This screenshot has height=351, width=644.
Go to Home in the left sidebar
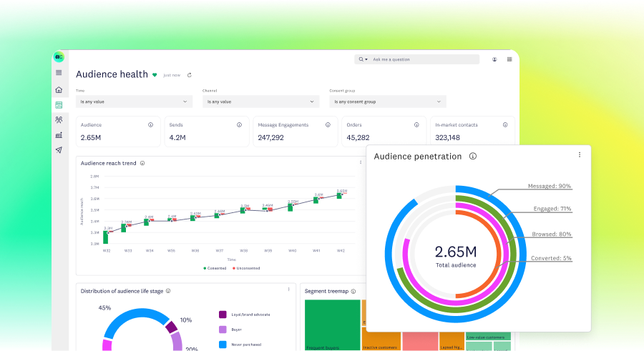coord(59,90)
